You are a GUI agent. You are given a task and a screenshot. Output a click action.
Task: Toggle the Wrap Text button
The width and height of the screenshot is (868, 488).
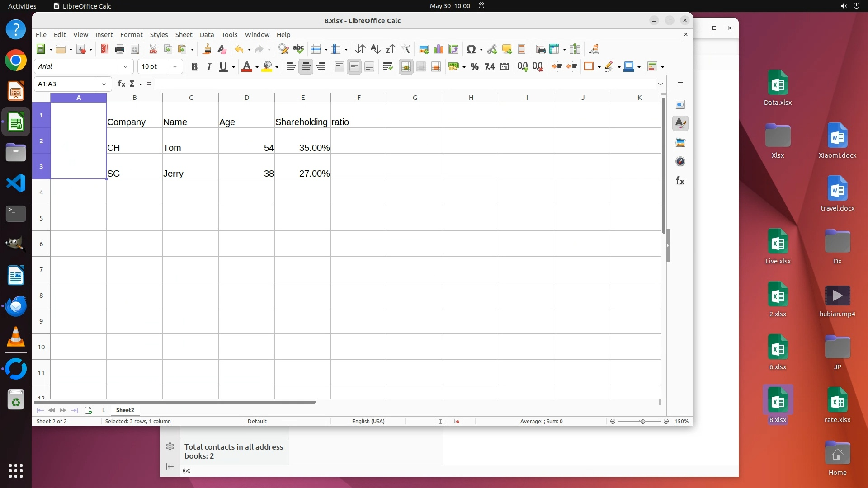(387, 67)
